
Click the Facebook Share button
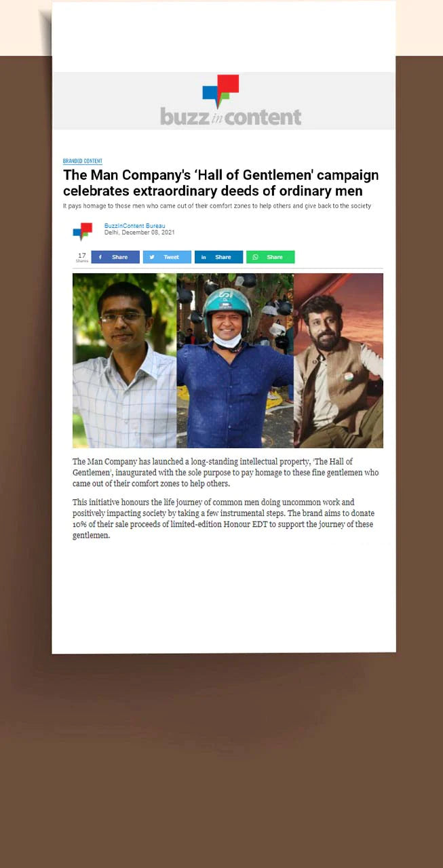point(115,257)
